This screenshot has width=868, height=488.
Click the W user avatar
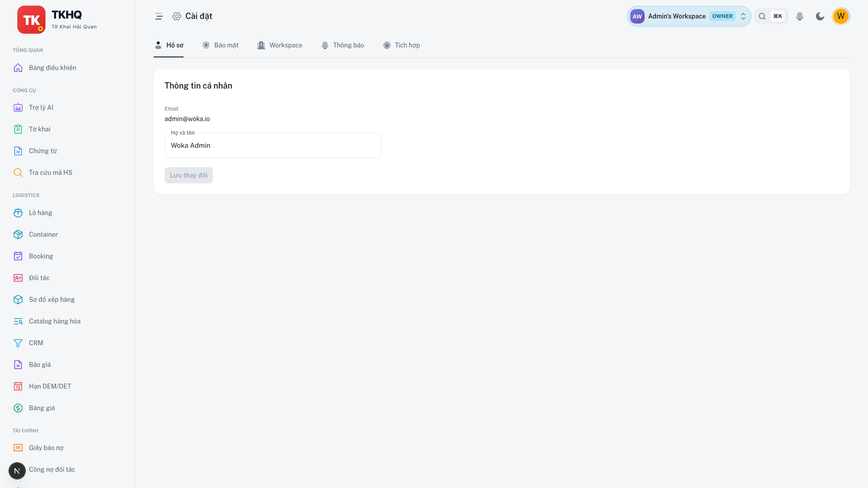point(841,16)
